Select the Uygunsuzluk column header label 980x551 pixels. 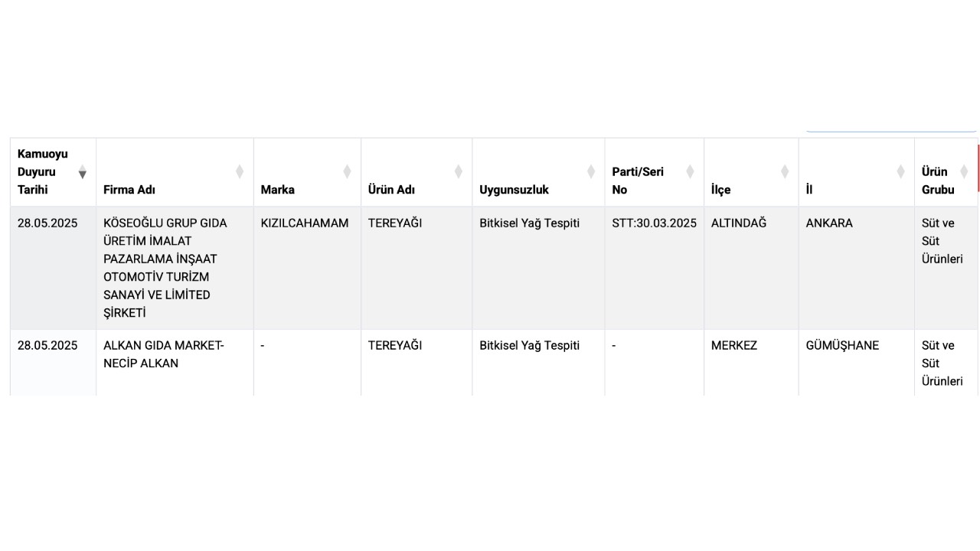514,190
